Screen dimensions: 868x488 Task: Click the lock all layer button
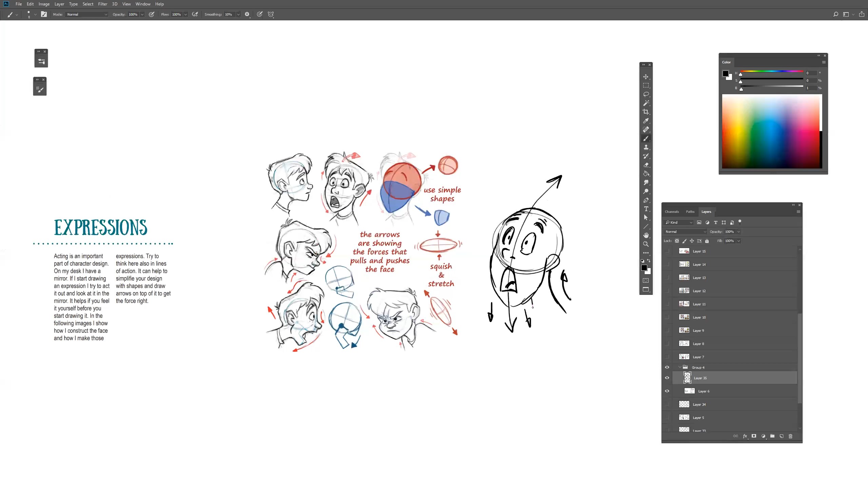pyautogui.click(x=707, y=241)
